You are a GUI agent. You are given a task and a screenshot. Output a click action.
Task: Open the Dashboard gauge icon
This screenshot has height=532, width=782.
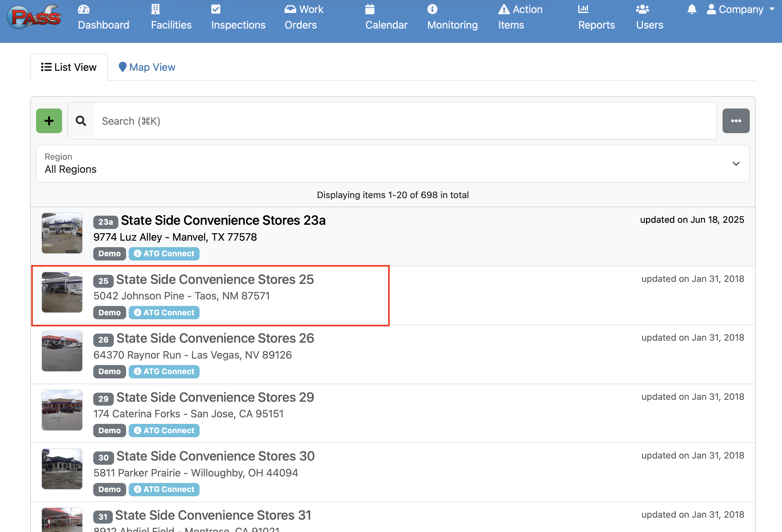point(84,9)
